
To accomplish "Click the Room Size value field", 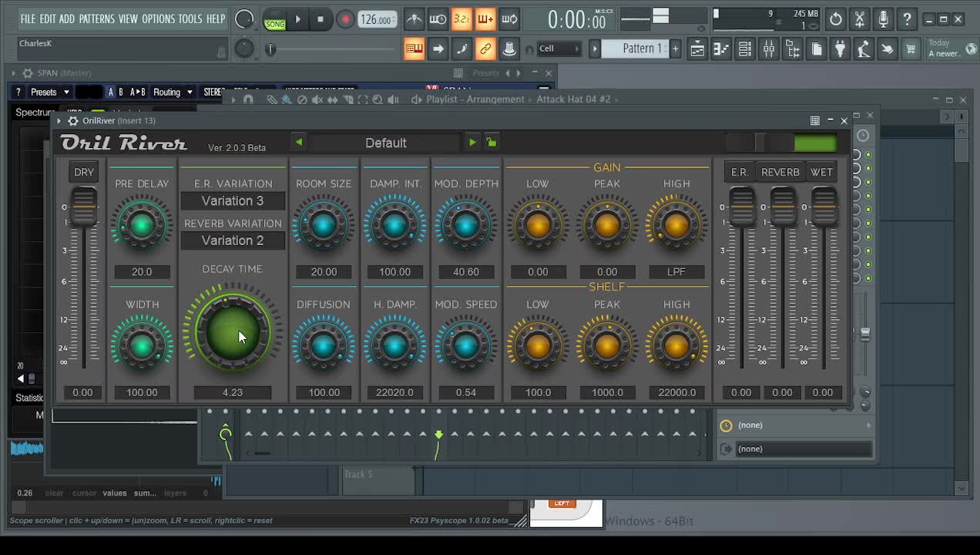I will [x=324, y=272].
